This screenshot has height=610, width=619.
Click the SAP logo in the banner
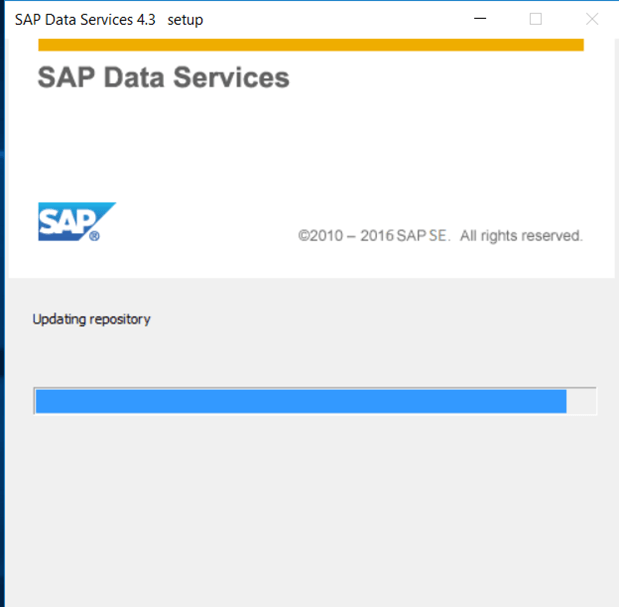(77, 221)
